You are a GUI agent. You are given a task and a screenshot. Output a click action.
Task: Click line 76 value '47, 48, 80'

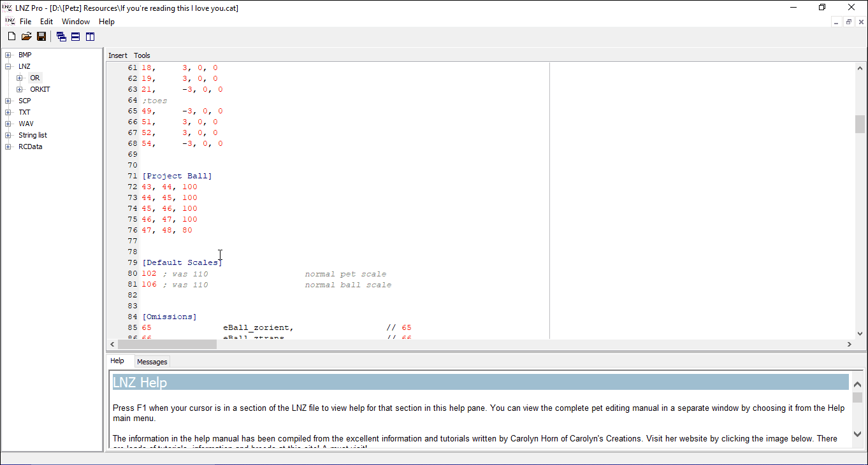[167, 230]
